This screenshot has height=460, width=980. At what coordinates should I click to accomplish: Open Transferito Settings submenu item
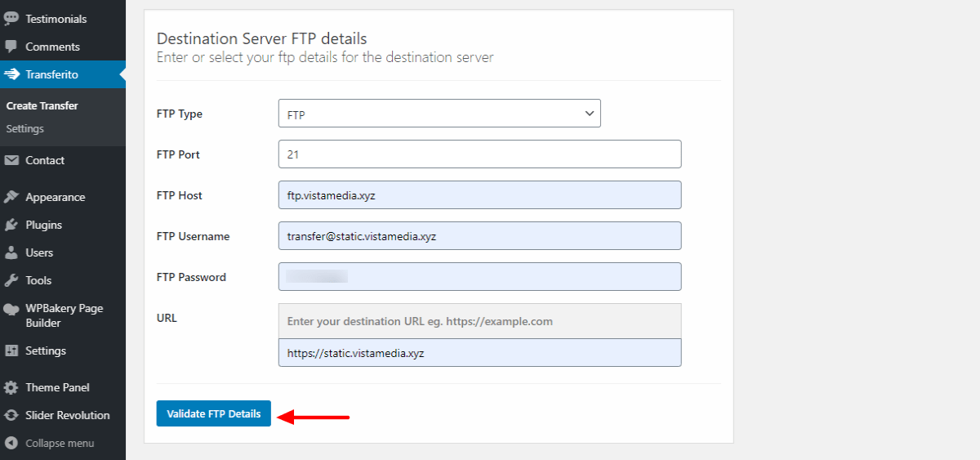pyautogui.click(x=24, y=128)
